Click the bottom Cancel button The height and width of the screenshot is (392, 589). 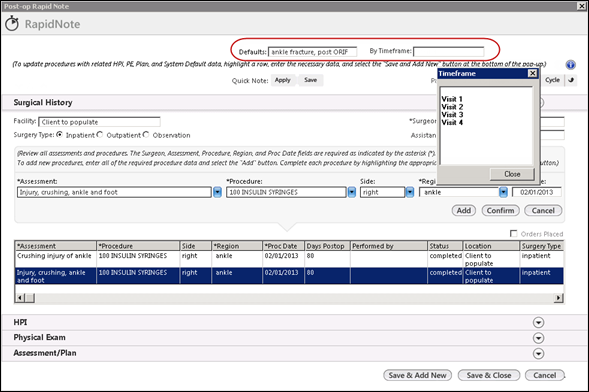click(x=544, y=375)
